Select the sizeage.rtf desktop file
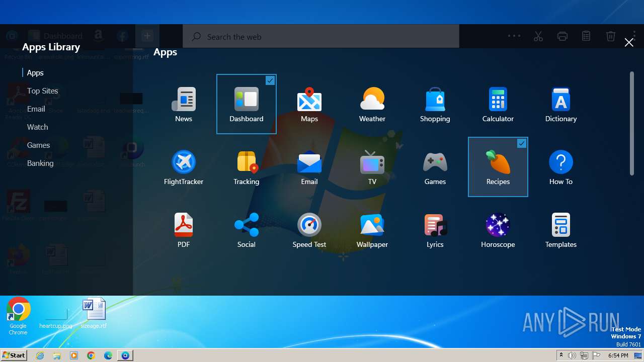The height and width of the screenshot is (362, 644). 94,313
